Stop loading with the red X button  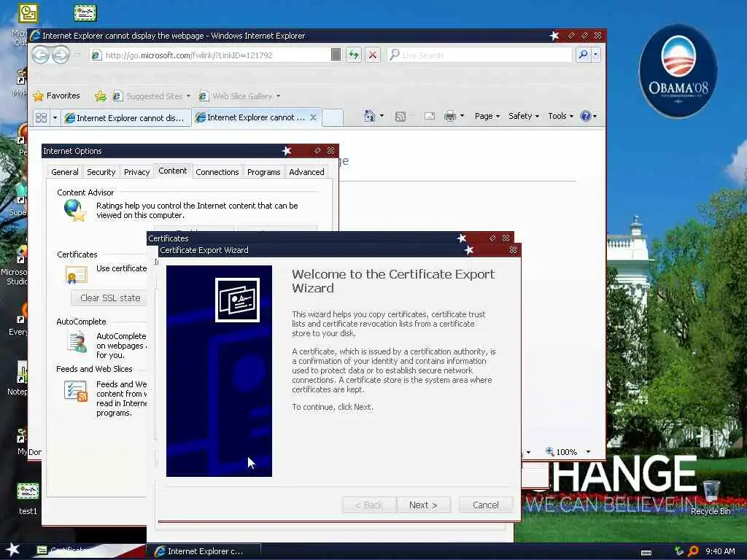[x=373, y=55]
